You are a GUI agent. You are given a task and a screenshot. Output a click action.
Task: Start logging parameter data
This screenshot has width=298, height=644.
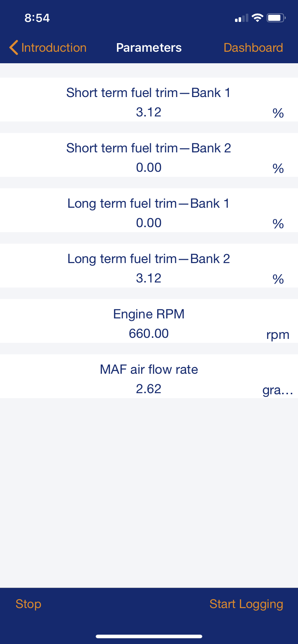click(x=246, y=604)
